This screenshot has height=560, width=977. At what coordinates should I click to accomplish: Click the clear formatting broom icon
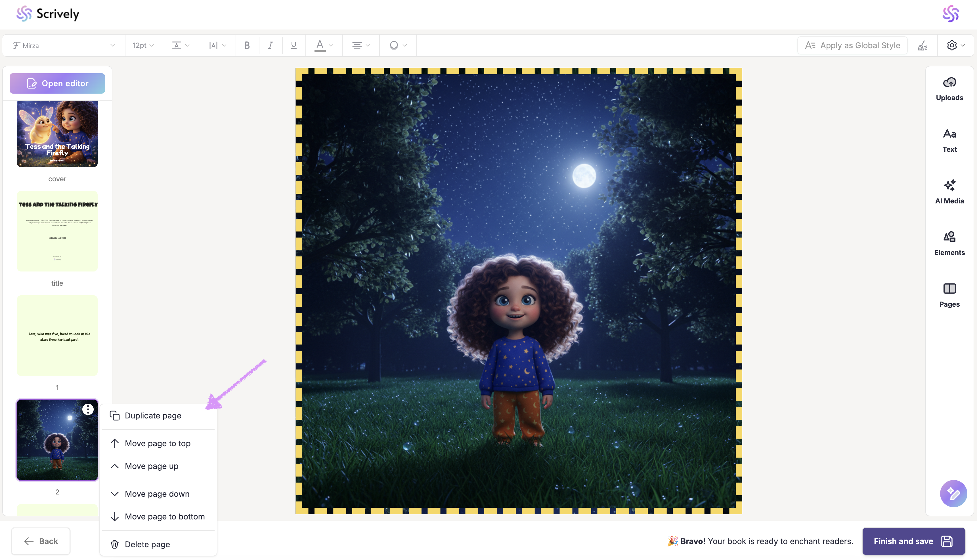[x=922, y=46]
